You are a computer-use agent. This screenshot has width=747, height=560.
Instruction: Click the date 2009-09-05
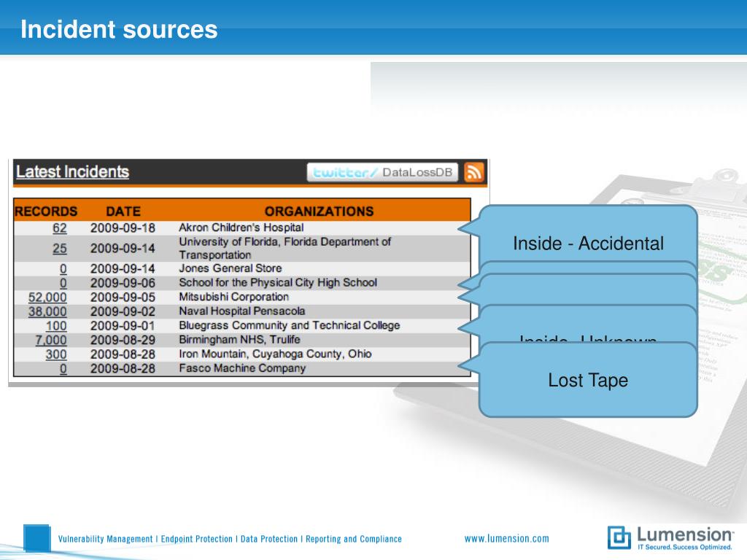pyautogui.click(x=123, y=297)
